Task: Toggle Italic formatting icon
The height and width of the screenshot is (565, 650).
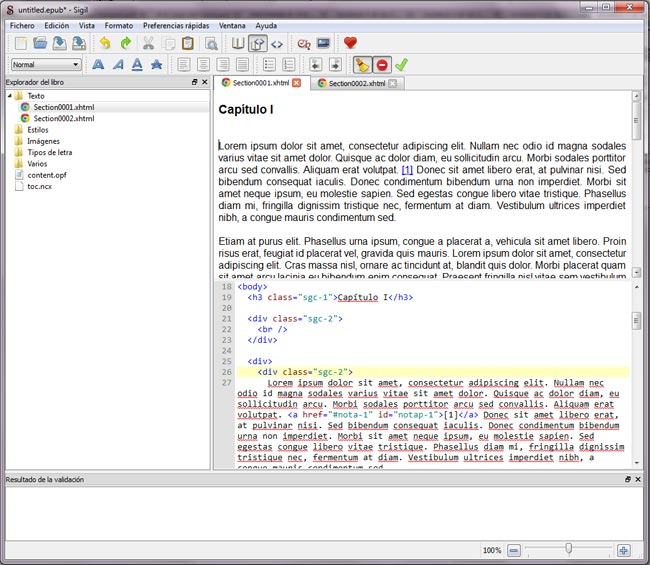Action: tap(118, 65)
